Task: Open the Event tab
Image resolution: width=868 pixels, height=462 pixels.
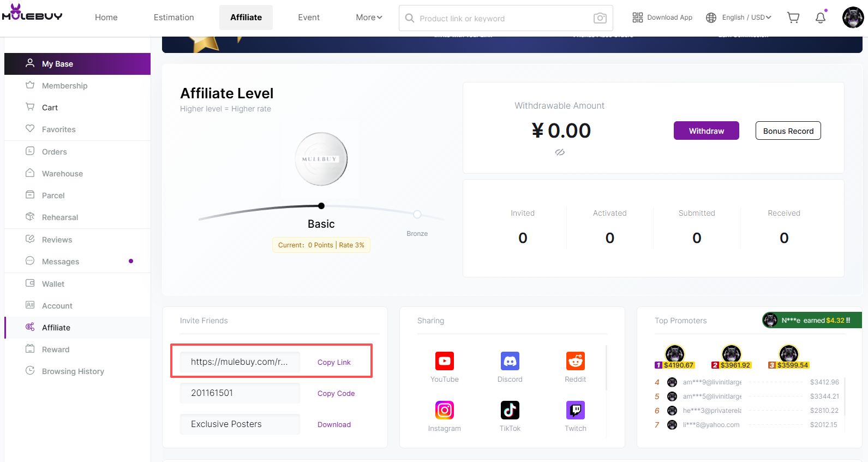Action: (x=309, y=17)
